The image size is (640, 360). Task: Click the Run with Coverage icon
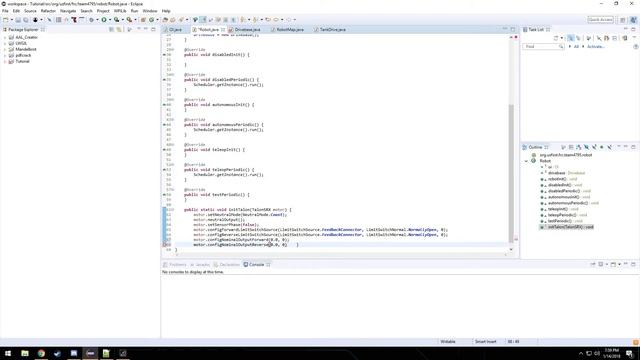117,20
